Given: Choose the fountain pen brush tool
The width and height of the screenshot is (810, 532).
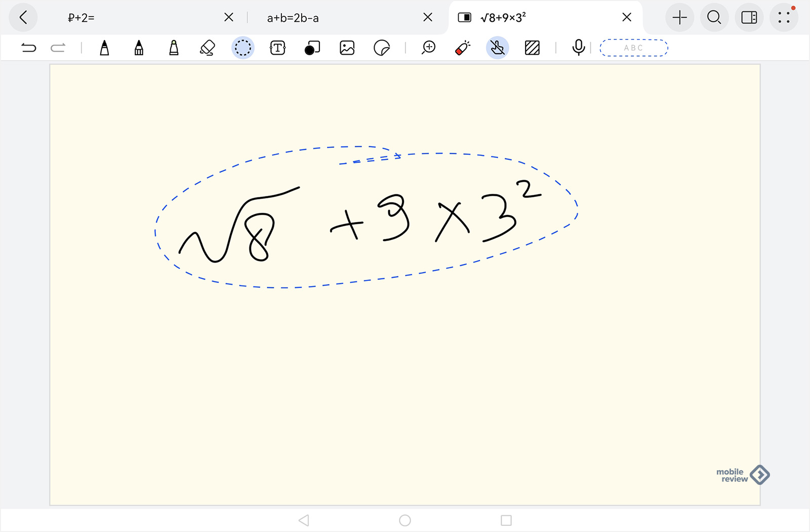Looking at the screenshot, I should 139,48.
